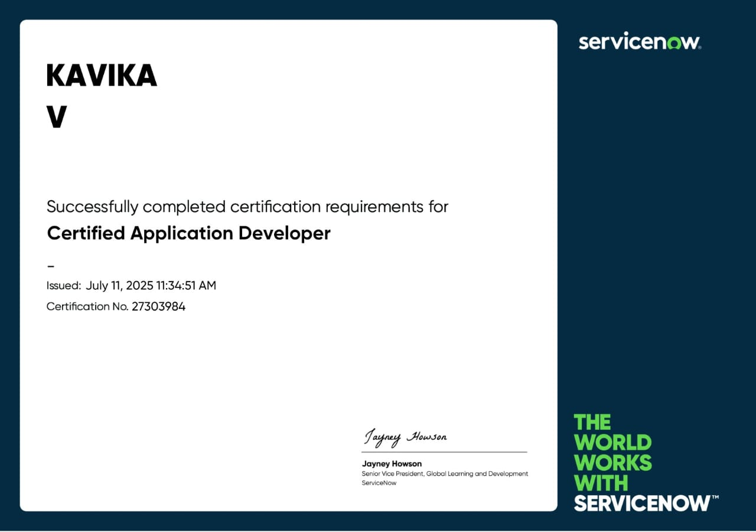This screenshot has width=756, height=532.
Task: Click 'ServiceNow' text under the signer title
Action: click(379, 483)
